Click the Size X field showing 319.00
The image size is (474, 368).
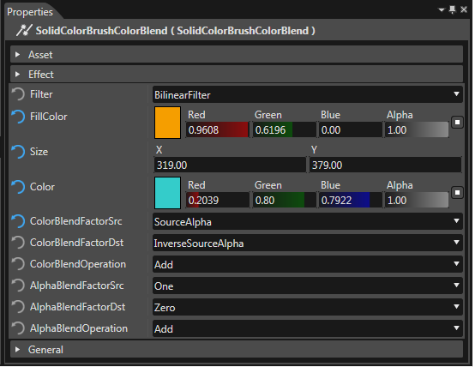click(230, 165)
